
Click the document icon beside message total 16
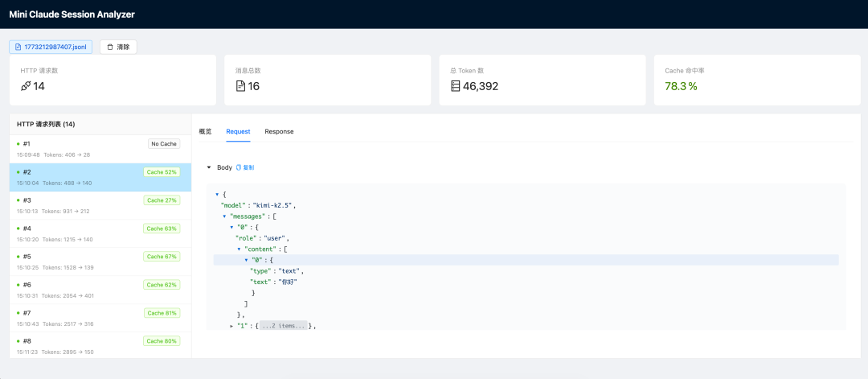[x=240, y=86]
